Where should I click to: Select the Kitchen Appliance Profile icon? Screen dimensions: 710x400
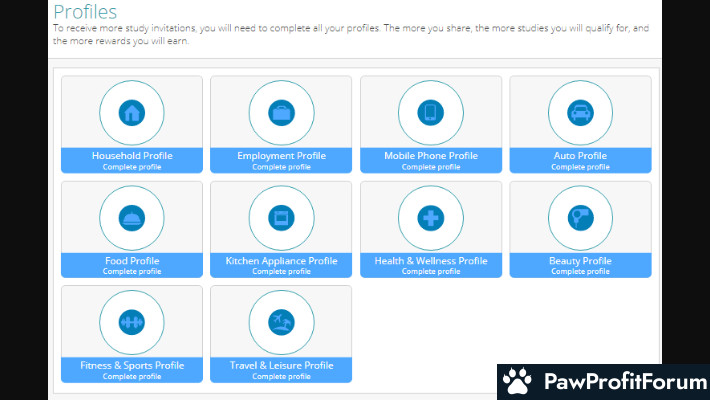[281, 217]
